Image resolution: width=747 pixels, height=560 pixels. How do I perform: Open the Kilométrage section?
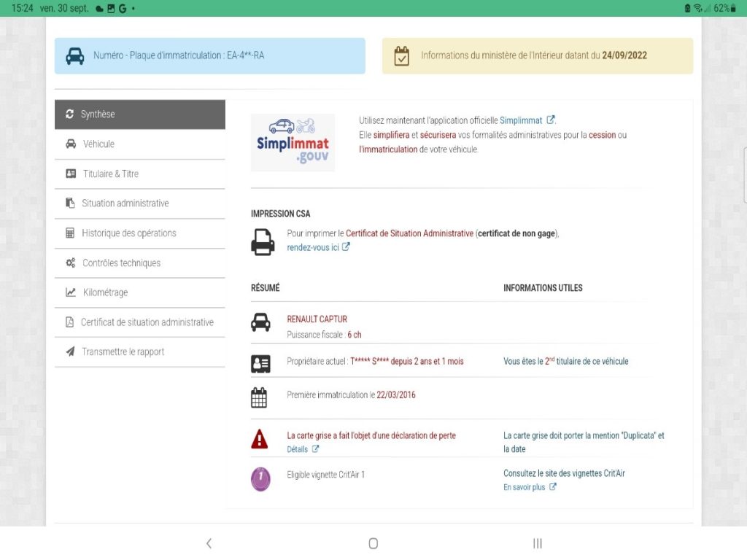(140, 292)
